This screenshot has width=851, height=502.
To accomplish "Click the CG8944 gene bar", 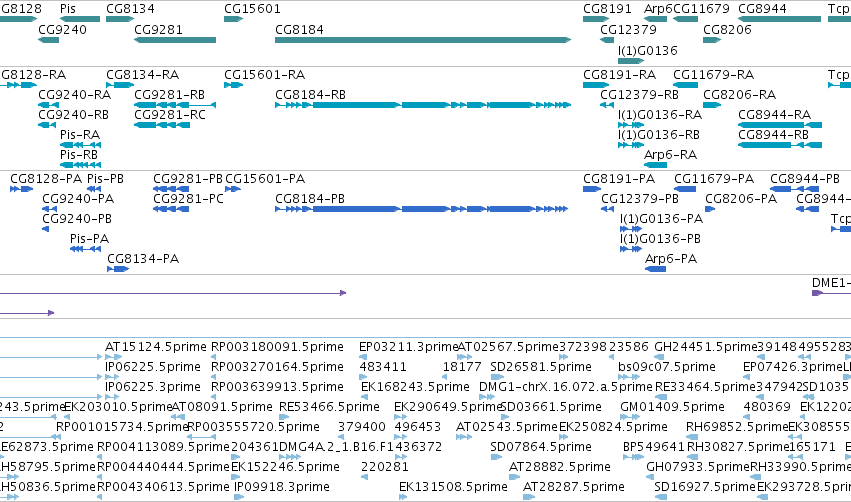I will [779, 19].
